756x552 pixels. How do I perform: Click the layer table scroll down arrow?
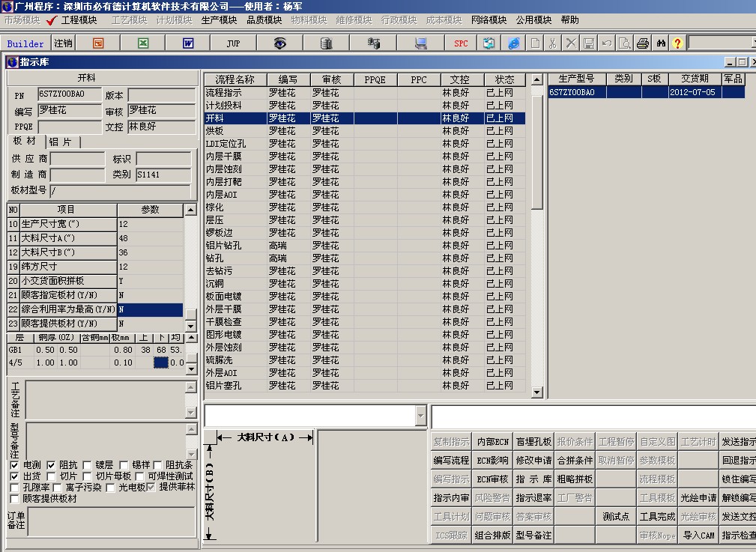pos(191,369)
